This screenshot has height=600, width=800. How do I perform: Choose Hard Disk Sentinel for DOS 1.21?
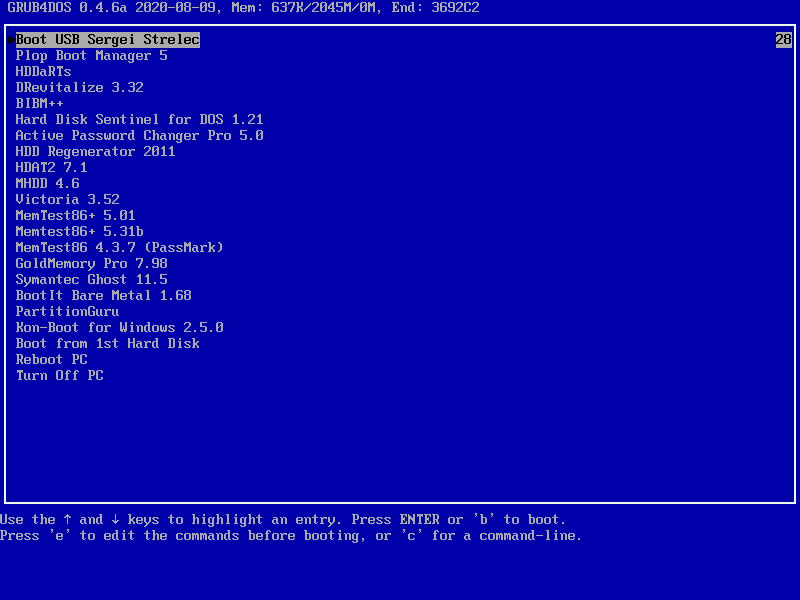pyautogui.click(x=139, y=120)
